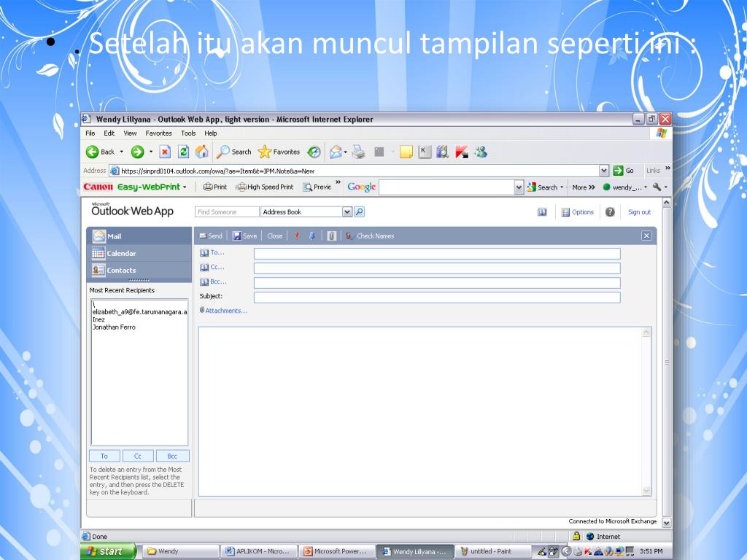The height and width of the screenshot is (560, 747).
Task: Send the message with Send button
Action: tap(211, 236)
